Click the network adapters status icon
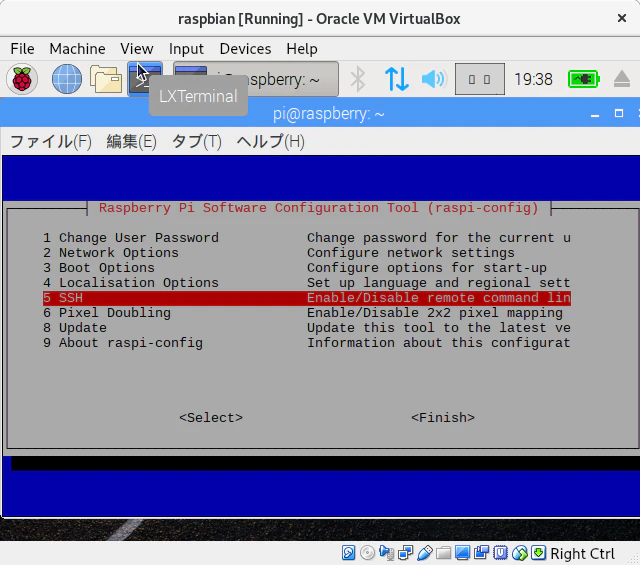The width and height of the screenshot is (640, 565). pos(405,553)
